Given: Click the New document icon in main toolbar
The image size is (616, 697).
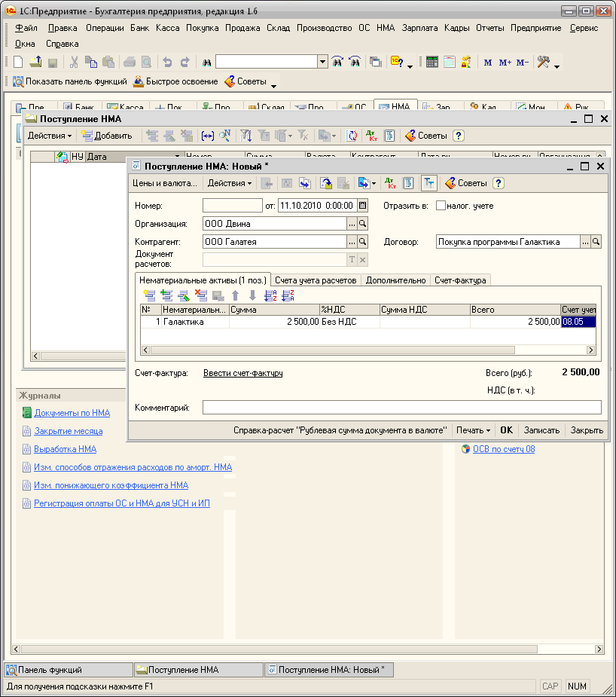Looking at the screenshot, I should point(18,63).
